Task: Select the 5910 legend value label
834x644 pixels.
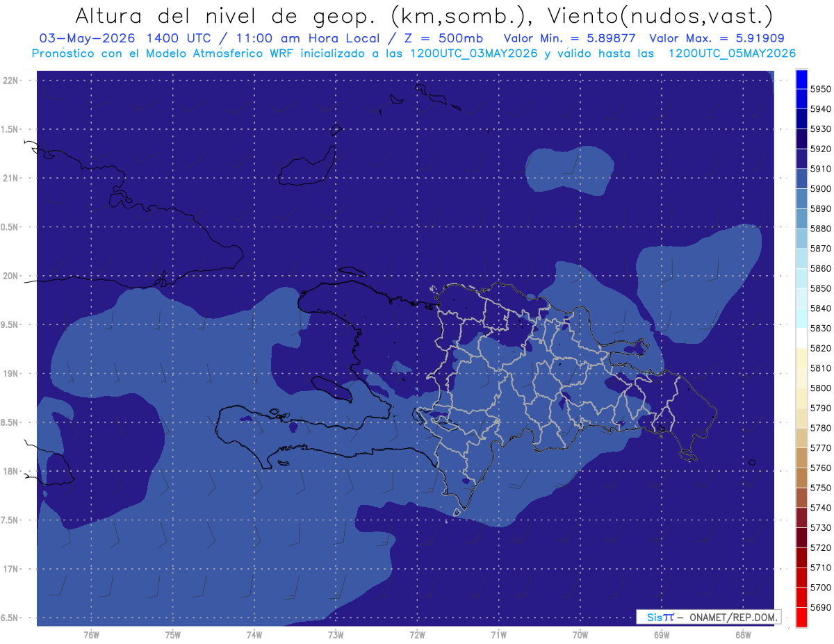Action: point(820,169)
